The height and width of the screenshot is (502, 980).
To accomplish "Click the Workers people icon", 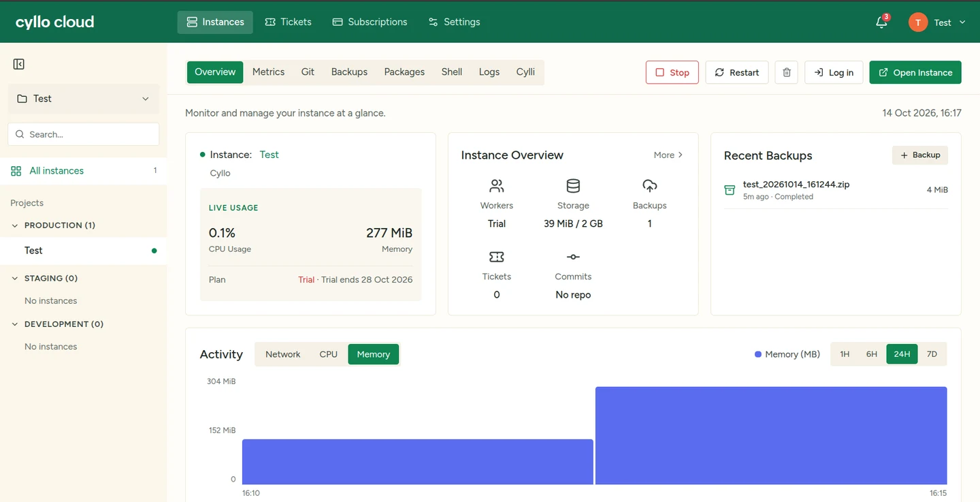I will pyautogui.click(x=497, y=186).
